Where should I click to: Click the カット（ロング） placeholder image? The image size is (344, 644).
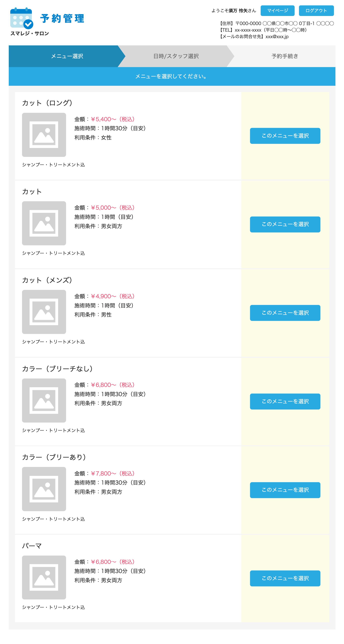click(44, 135)
